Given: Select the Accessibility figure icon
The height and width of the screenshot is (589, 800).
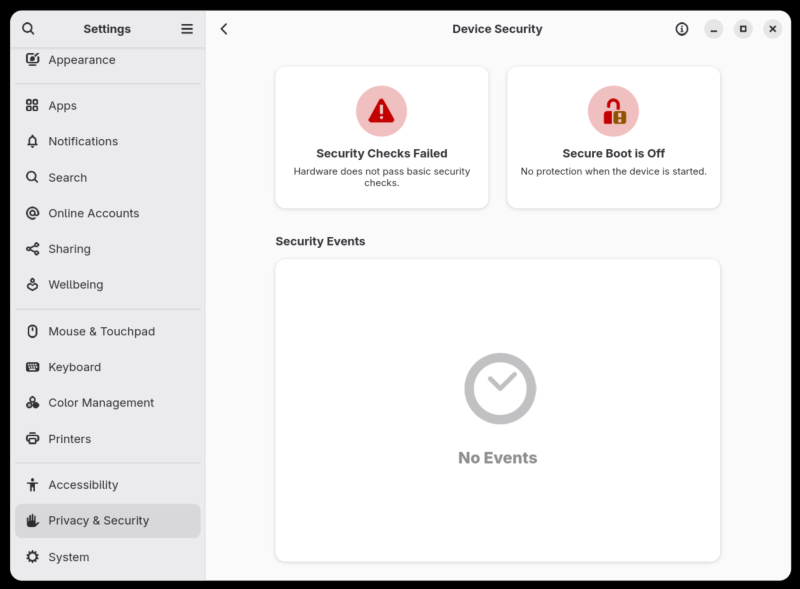Looking at the screenshot, I should tap(33, 484).
